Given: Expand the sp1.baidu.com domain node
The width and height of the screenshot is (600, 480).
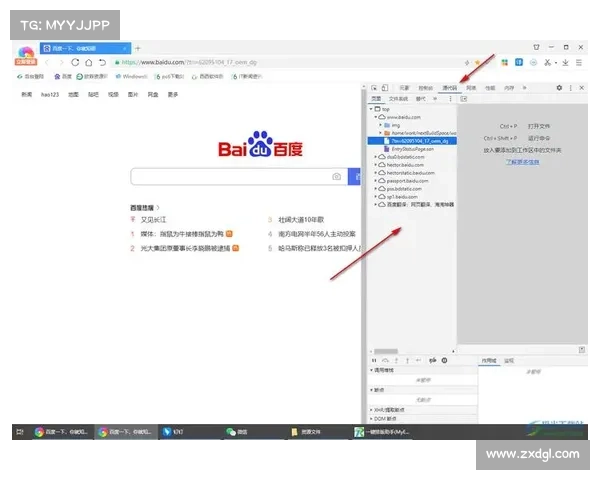Looking at the screenshot, I should pyautogui.click(x=375, y=197).
